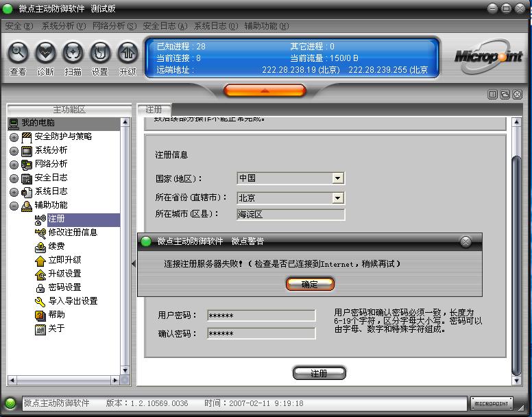Open 修改注册信息 in sidebar
The width and height of the screenshot is (532, 417).
pyautogui.click(x=73, y=233)
